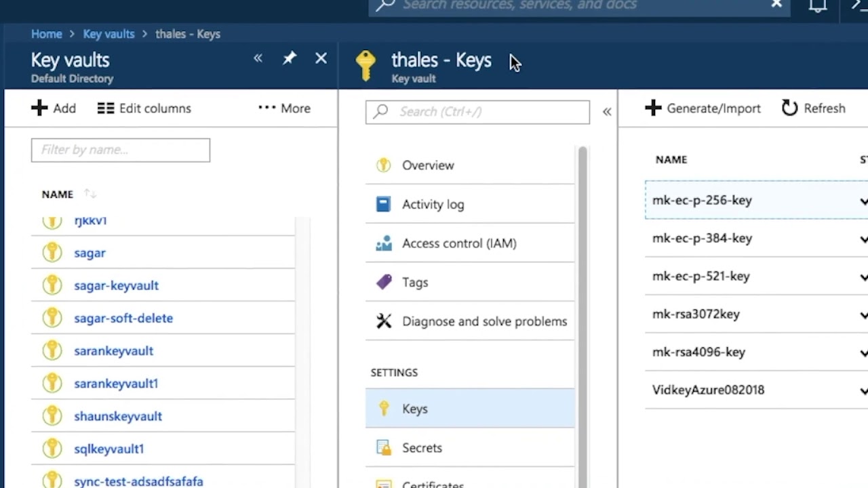
Task: Click the key icon beside sqlkeyvault1
Action: 52,448
